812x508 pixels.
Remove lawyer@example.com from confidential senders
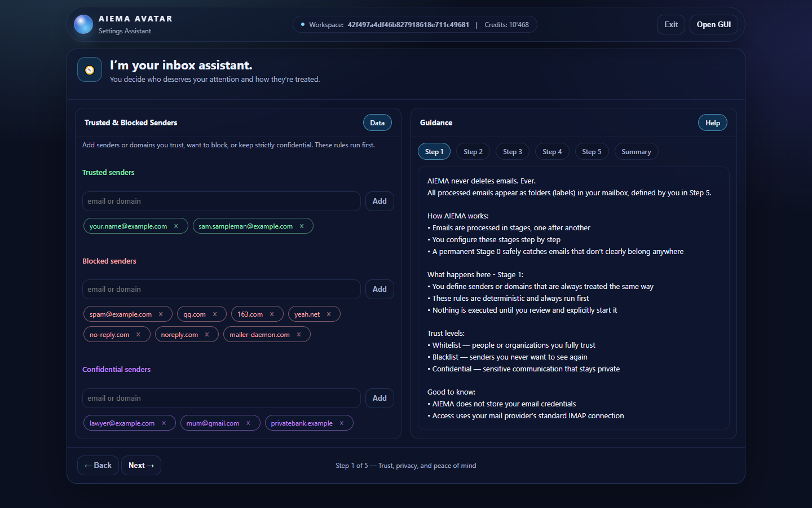tap(164, 423)
